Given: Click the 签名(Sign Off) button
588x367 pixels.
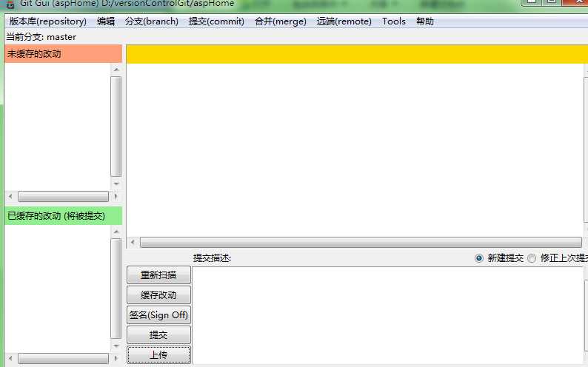Looking at the screenshot, I should tap(158, 314).
